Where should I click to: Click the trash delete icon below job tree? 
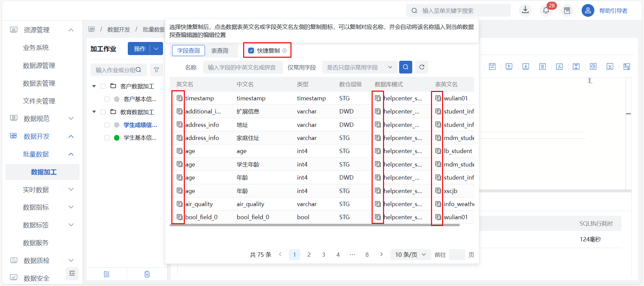[147, 274]
